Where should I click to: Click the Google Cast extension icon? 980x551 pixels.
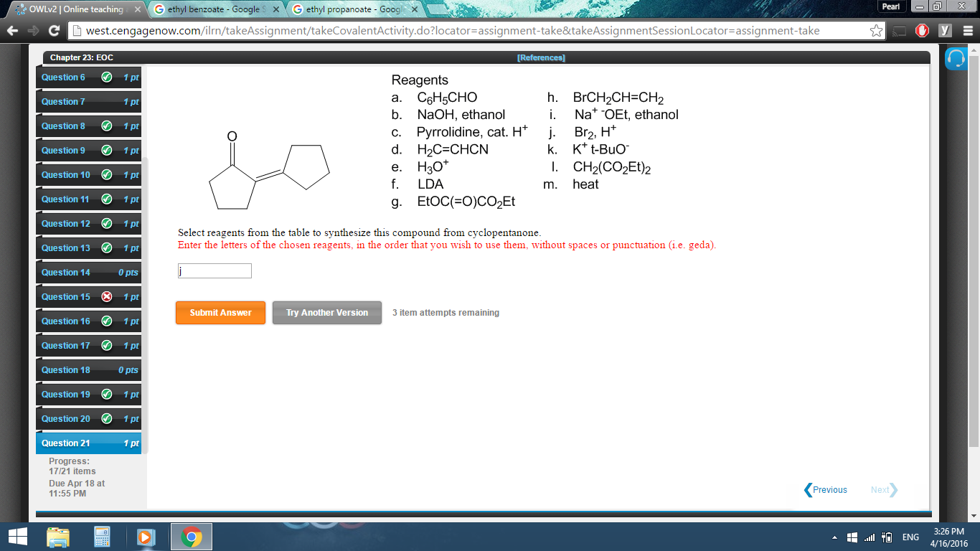point(899,31)
